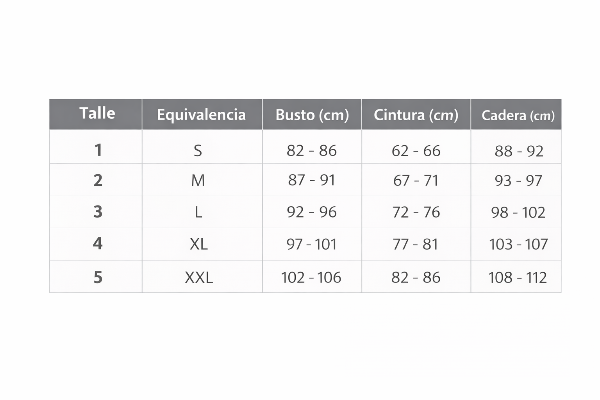
Task: Select size number 1 in Talle column
Action: 98,150
